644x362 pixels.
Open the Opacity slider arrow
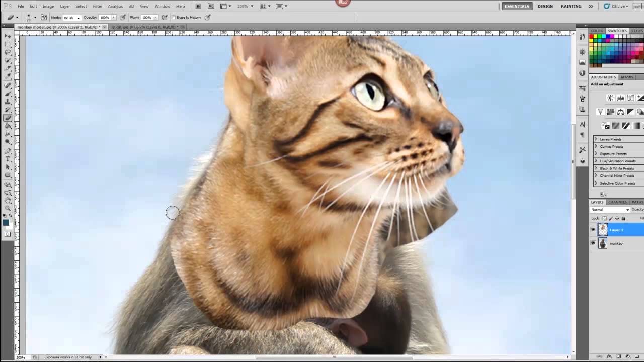(x=113, y=17)
